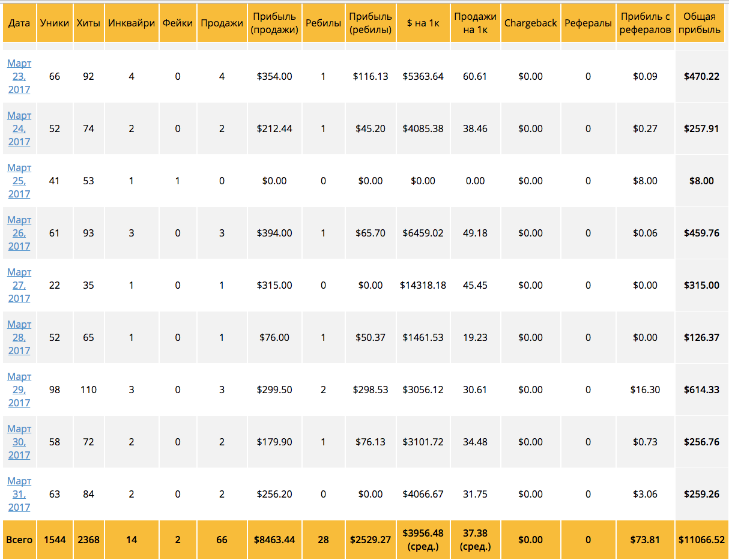
Task: Open the Март 31, 2017 date link
Action: (19, 494)
